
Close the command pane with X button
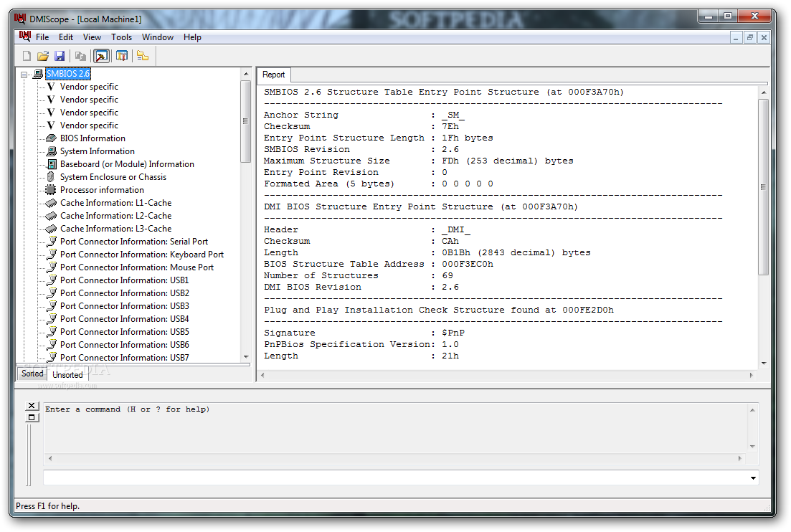[32, 405]
